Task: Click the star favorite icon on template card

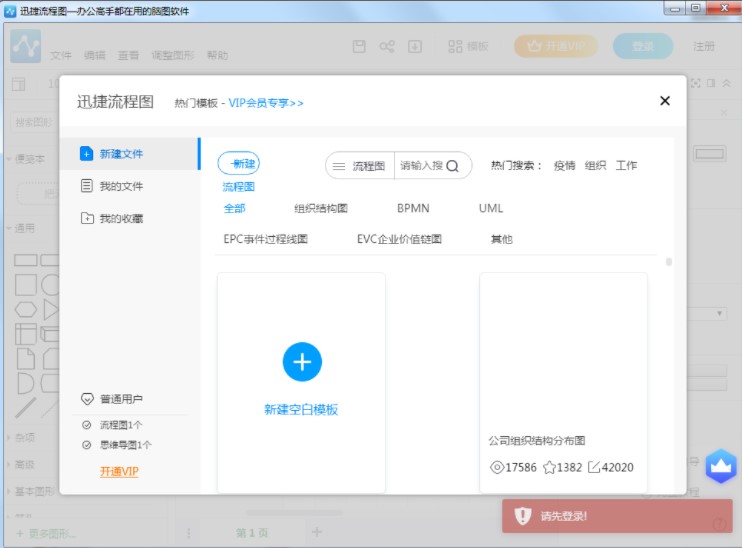Action: (549, 467)
